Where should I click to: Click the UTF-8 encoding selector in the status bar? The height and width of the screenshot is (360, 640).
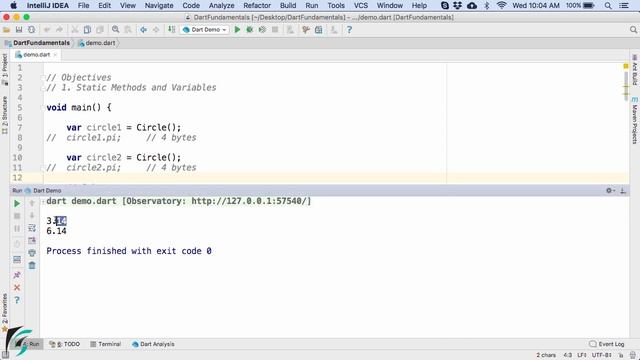[x=602, y=355]
